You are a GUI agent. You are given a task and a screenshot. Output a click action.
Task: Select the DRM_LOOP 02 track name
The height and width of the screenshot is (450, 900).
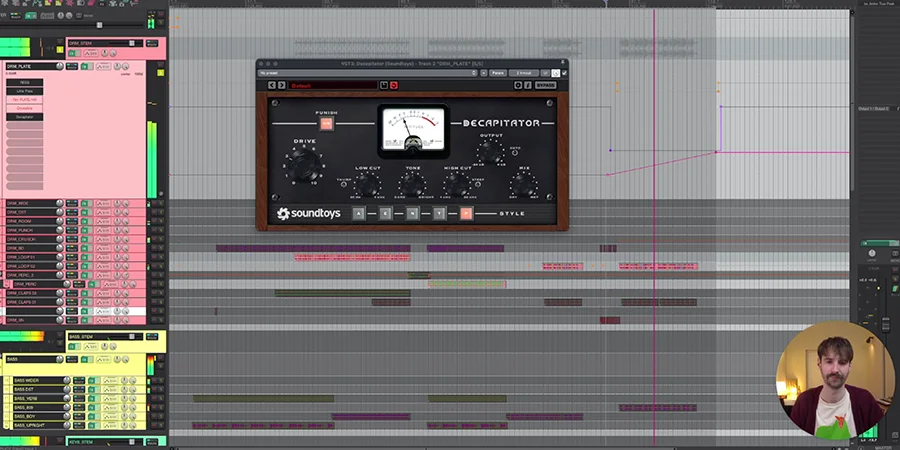[21, 266]
